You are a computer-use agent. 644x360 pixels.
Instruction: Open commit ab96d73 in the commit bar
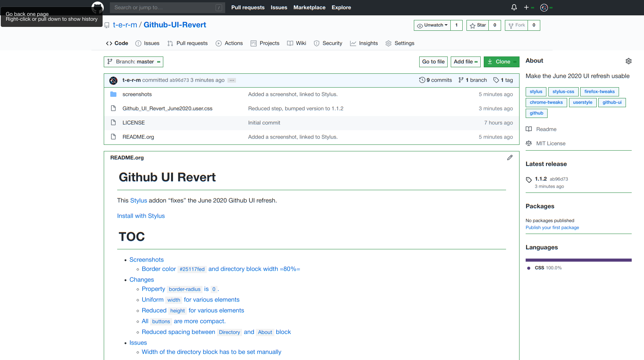pos(179,80)
